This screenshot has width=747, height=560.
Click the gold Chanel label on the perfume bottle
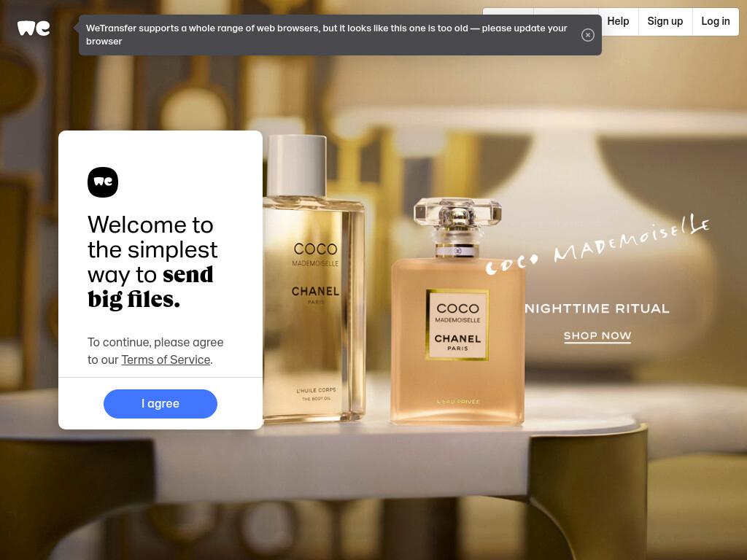457,324
